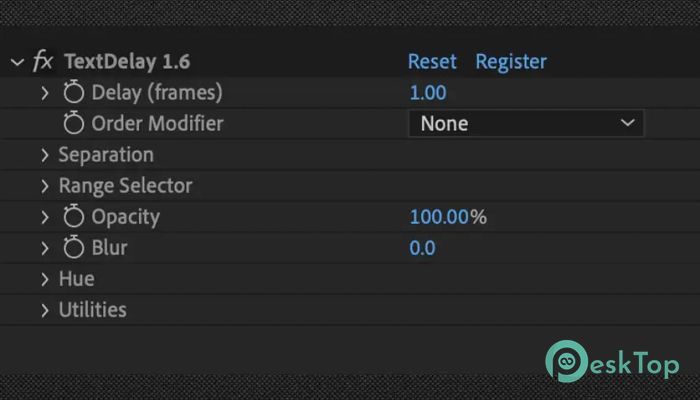The width and height of the screenshot is (700, 400).
Task: Expand the Opacity property
Action: coord(45,217)
